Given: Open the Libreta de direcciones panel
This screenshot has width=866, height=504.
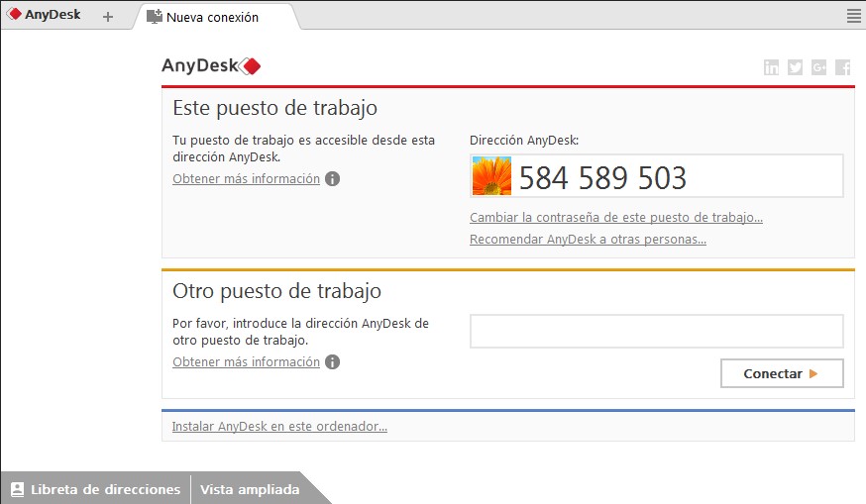Looking at the screenshot, I should pyautogui.click(x=95, y=489).
